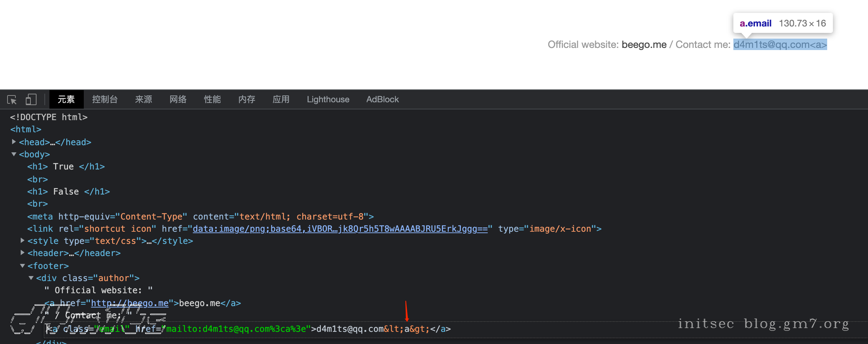
Task: Collapse the body element node
Action: point(14,154)
